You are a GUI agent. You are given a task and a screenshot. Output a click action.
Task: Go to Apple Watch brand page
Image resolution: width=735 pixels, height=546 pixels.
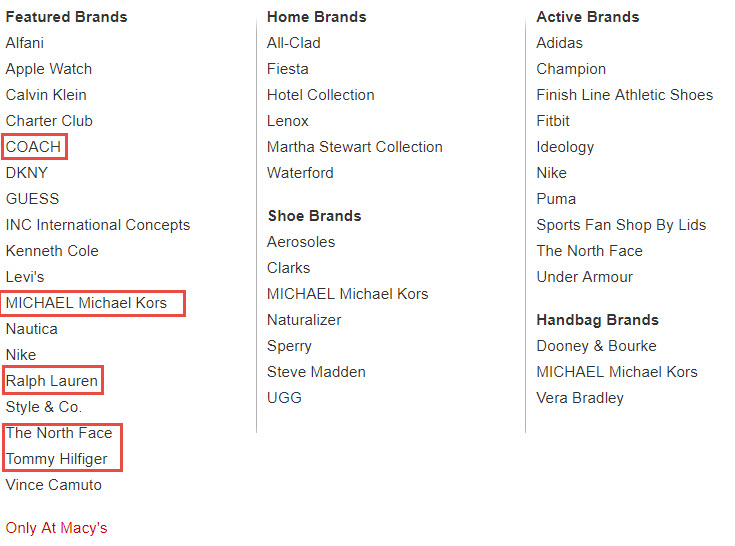(49, 69)
